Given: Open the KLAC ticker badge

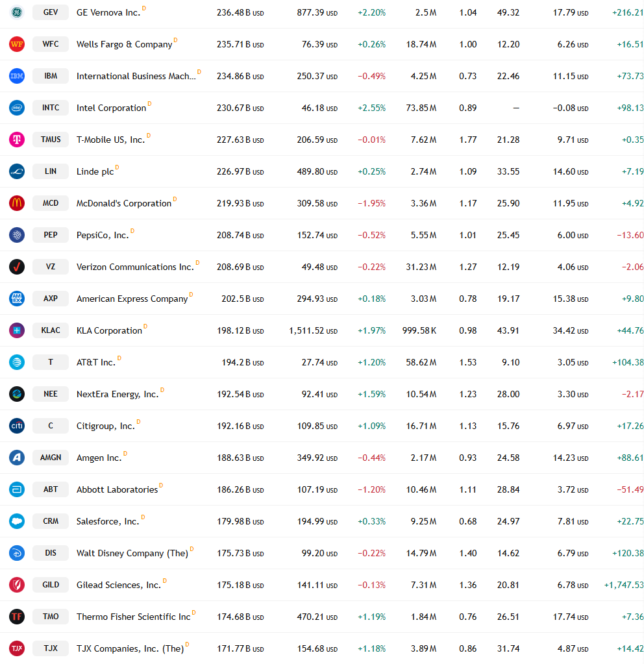Looking at the screenshot, I should 51,330.
